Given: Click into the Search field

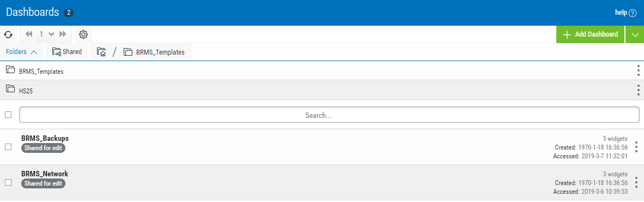Looking at the screenshot, I should [329, 115].
